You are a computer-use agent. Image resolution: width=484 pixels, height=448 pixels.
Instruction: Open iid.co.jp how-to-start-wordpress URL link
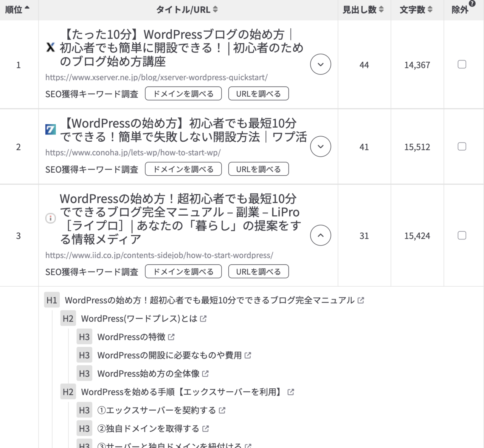[x=159, y=255]
